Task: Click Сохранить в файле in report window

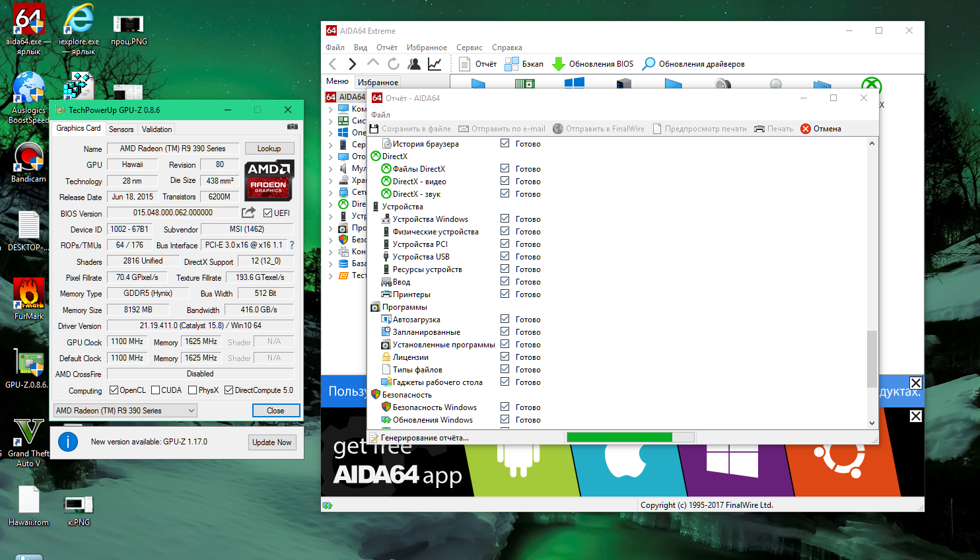Action: [x=410, y=129]
